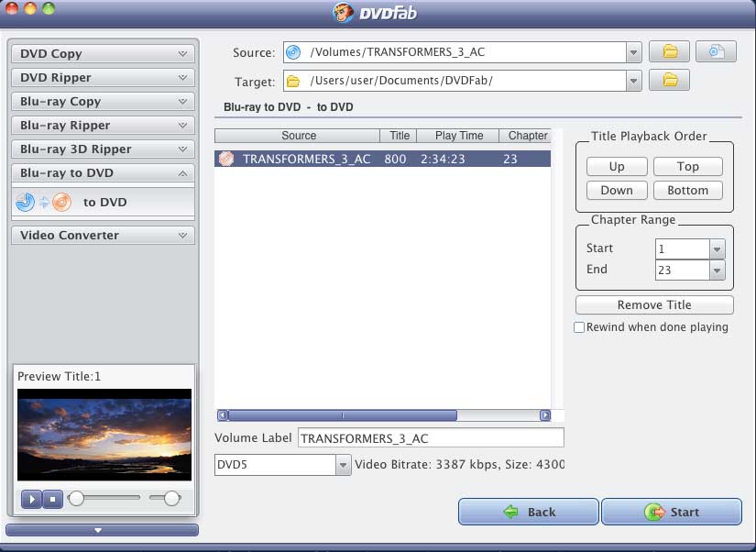Play the title preview

click(32, 499)
